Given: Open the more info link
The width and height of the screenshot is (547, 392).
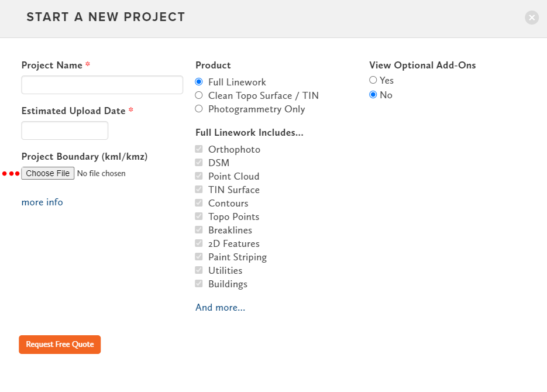Looking at the screenshot, I should click(42, 202).
